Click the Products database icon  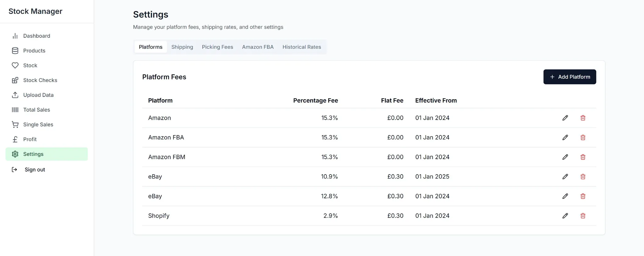15,51
